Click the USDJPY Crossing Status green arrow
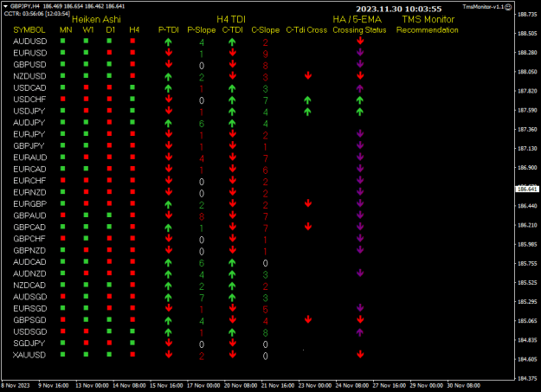This screenshot has height=392, width=541. [359, 112]
